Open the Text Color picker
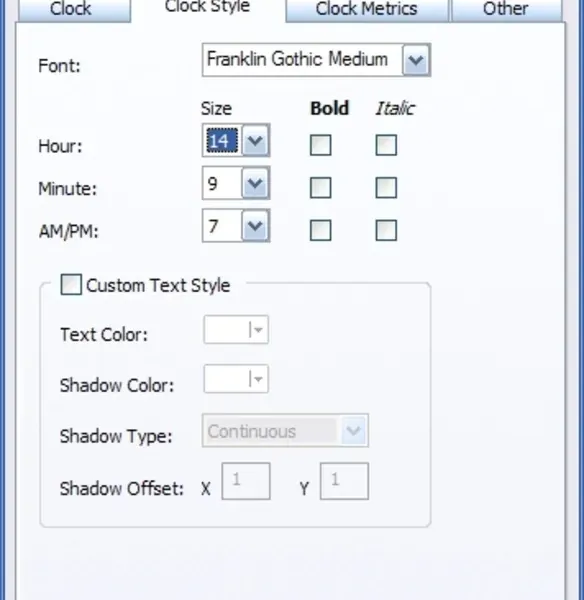This screenshot has height=600, width=584. coord(236,329)
